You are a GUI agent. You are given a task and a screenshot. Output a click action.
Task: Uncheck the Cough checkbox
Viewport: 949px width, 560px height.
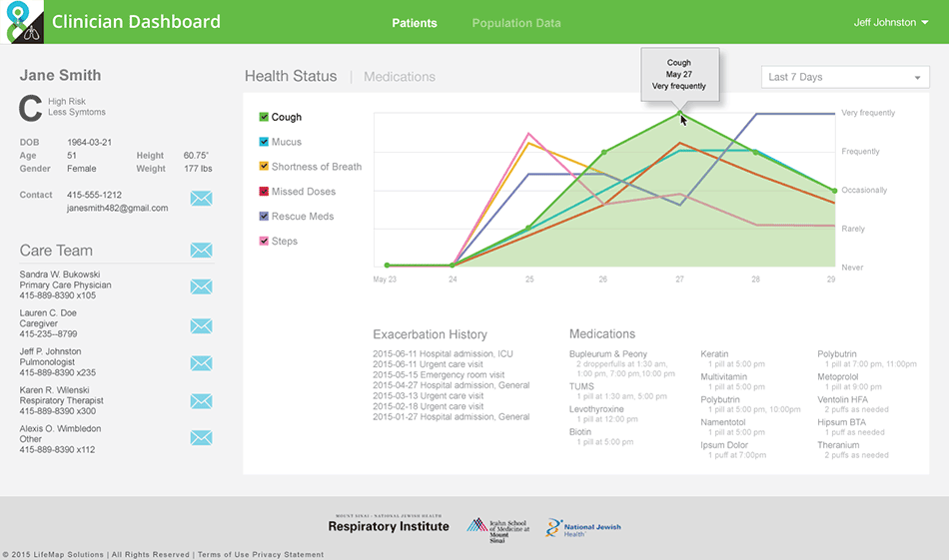pos(264,117)
